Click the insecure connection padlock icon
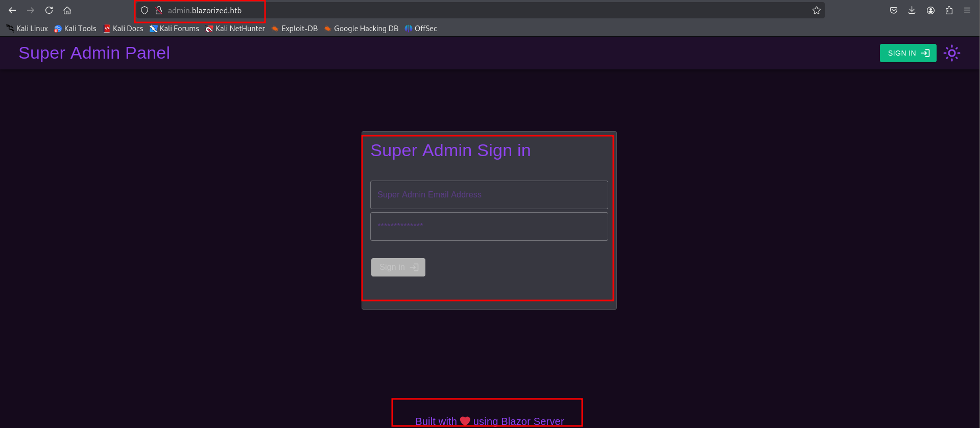This screenshot has height=428, width=980. 159,10
